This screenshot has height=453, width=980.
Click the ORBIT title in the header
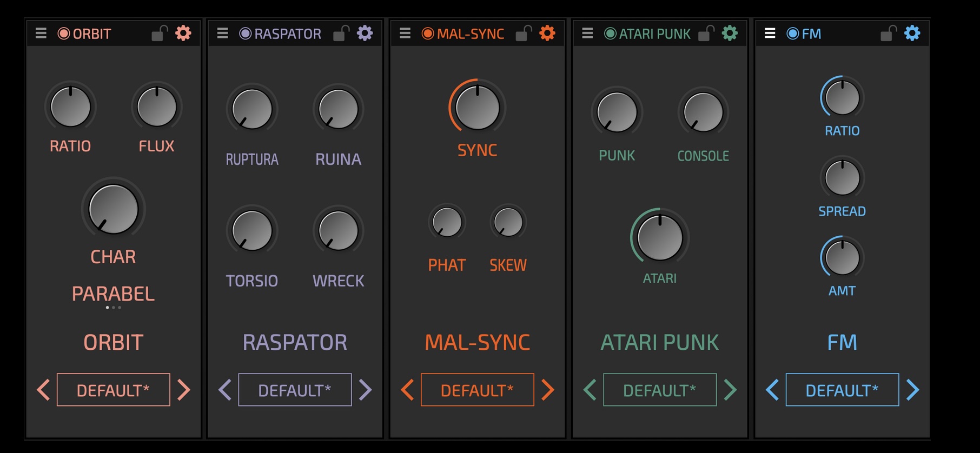(92, 34)
